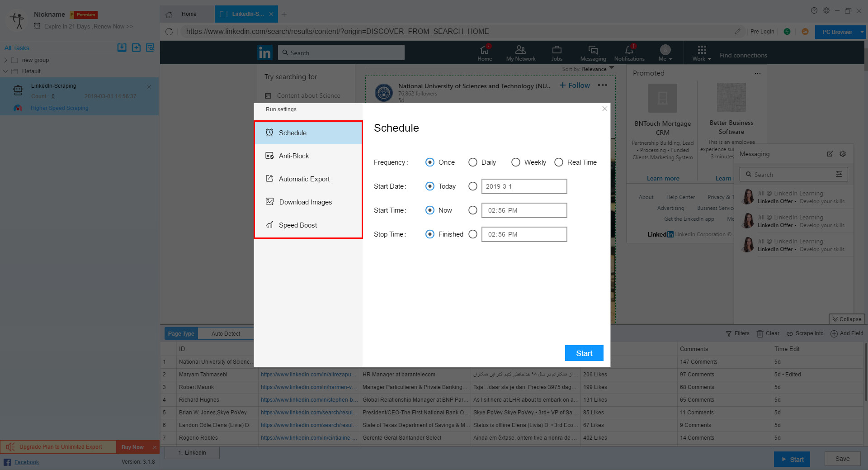Click the LinkedIn logo icon
The width and height of the screenshot is (868, 470).
click(265, 53)
